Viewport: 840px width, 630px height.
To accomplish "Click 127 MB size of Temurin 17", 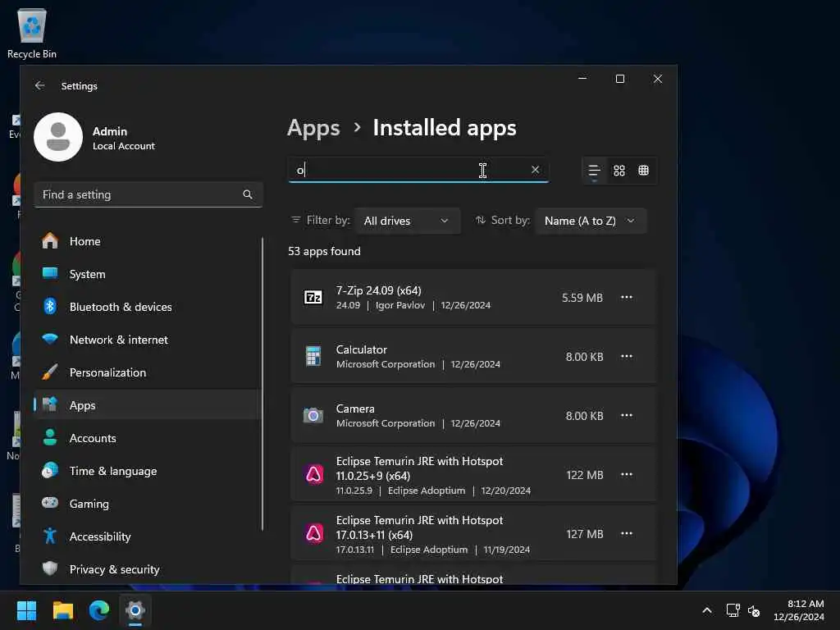I will coord(584,534).
